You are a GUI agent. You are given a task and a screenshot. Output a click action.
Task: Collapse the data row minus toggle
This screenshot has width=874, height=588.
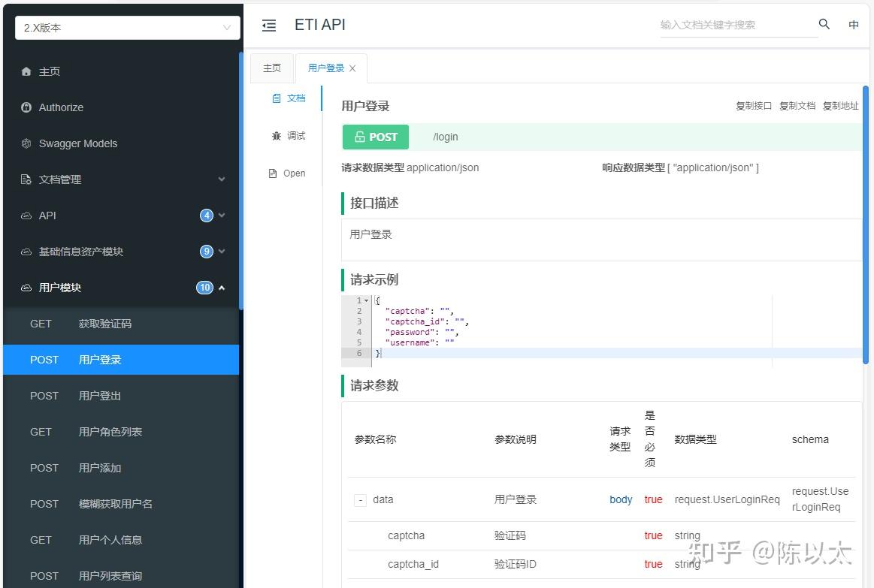(x=360, y=500)
